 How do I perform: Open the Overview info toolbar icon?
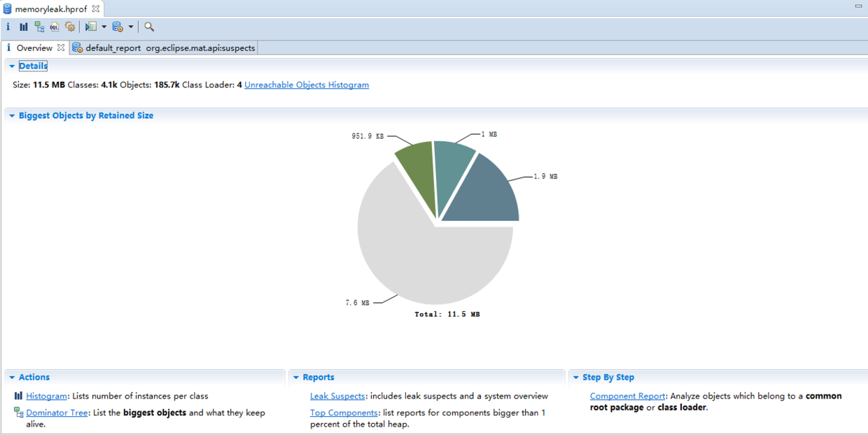point(8,27)
